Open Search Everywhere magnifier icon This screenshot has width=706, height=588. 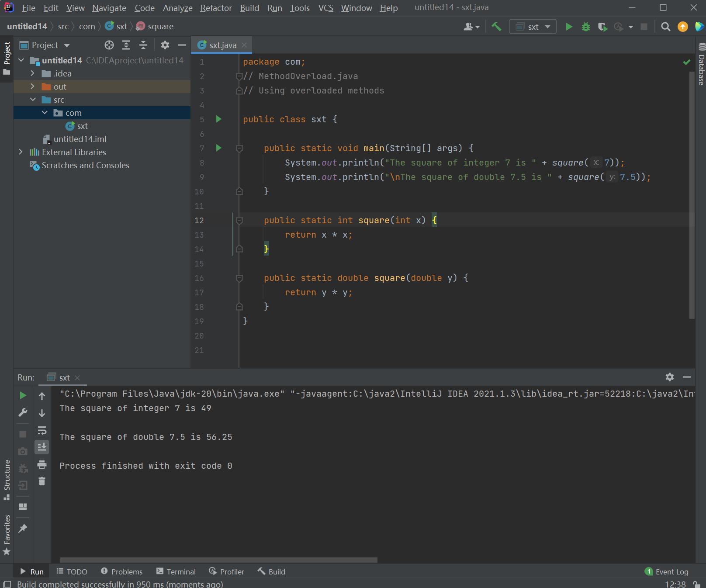point(665,27)
